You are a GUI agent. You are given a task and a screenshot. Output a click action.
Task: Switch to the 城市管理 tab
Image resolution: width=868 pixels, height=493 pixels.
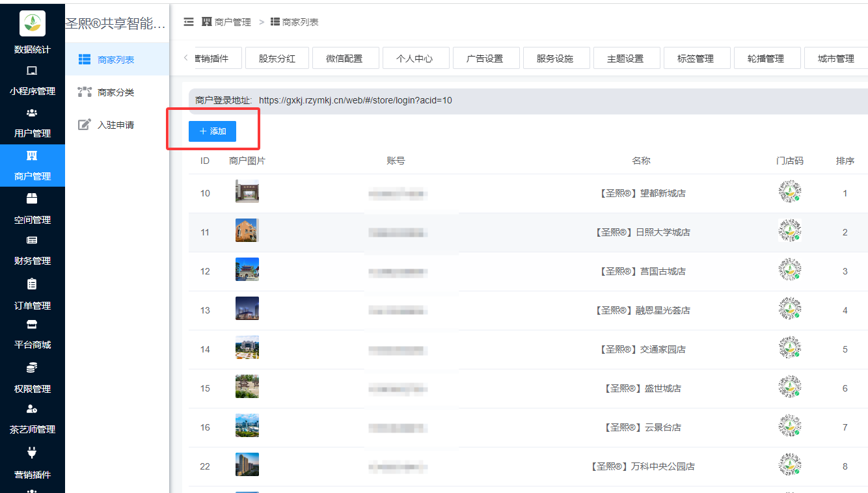tap(836, 59)
